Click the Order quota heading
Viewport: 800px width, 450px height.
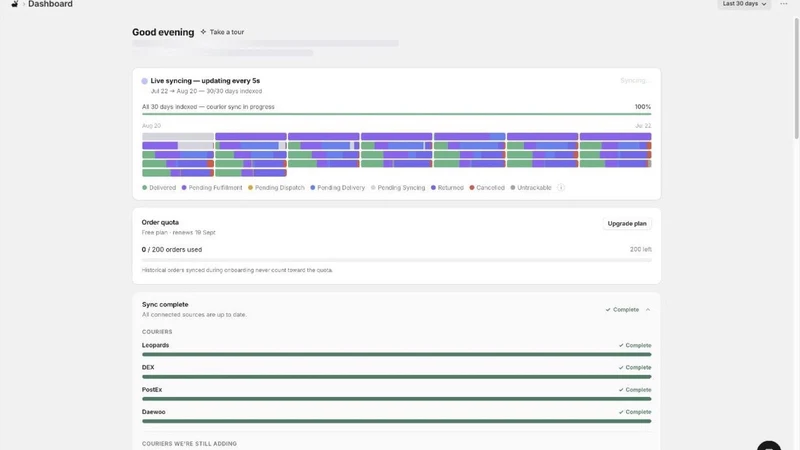tap(160, 222)
